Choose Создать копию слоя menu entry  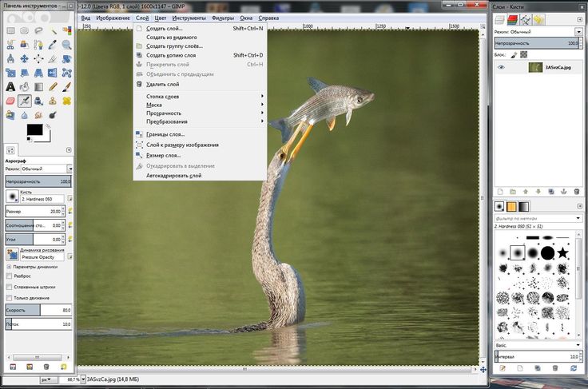coord(200,55)
